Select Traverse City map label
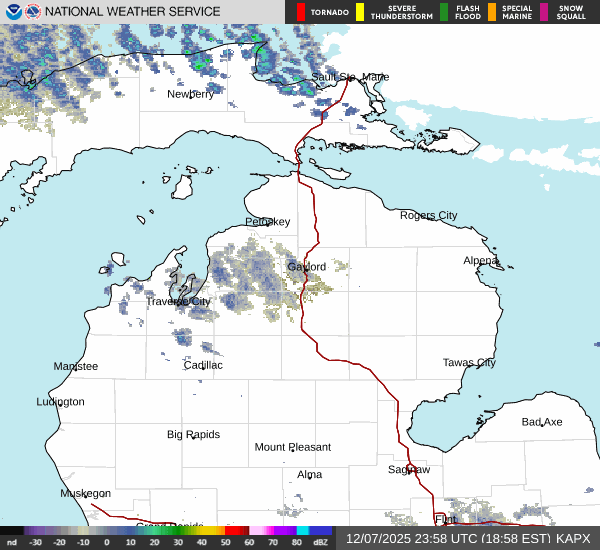600x550 pixels. [178, 301]
